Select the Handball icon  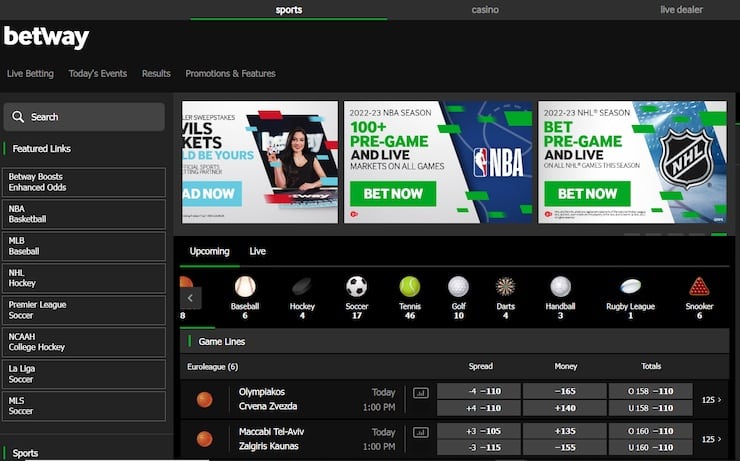[x=560, y=286]
